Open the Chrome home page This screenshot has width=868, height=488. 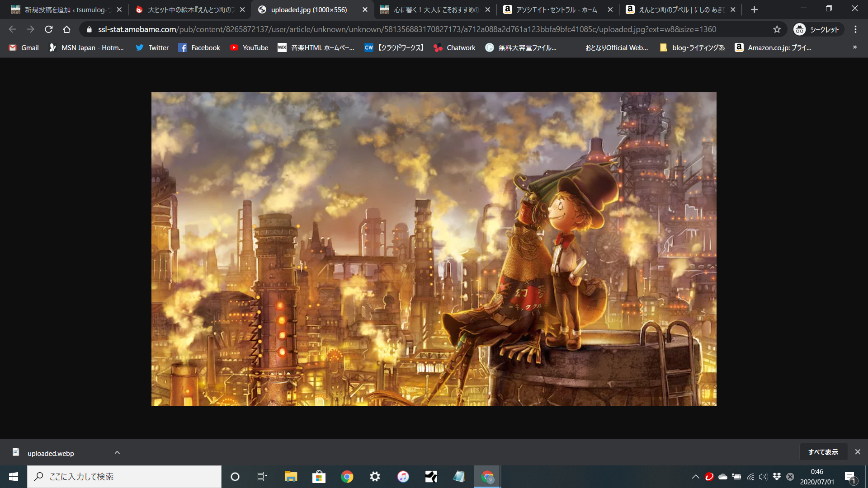[x=66, y=29]
